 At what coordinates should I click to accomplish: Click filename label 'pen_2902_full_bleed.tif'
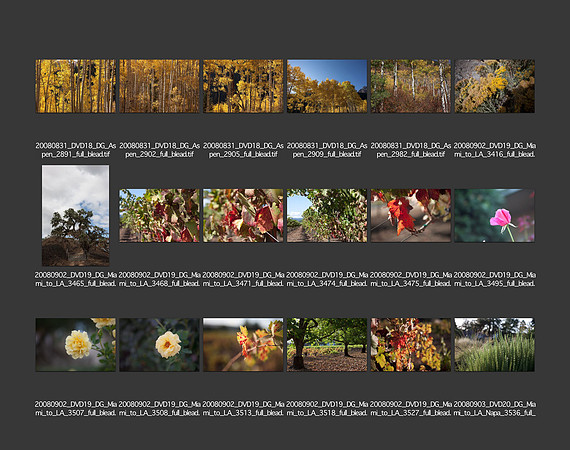tap(160, 154)
